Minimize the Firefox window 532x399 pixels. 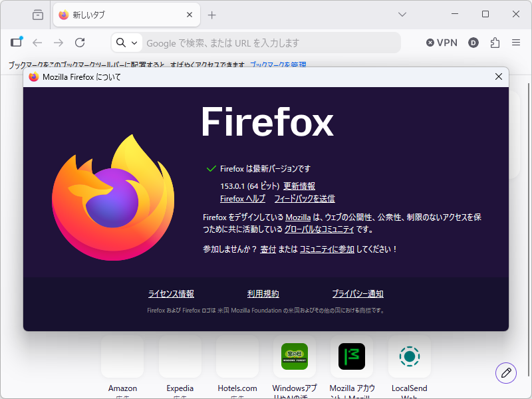click(455, 14)
